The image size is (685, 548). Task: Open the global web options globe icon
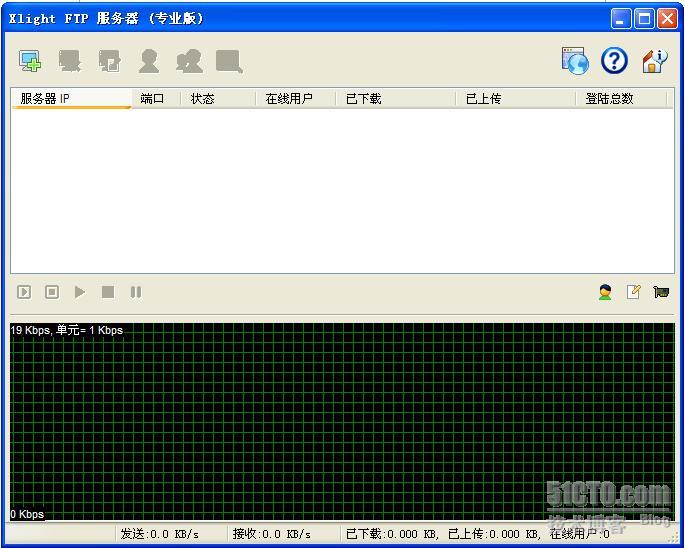coord(575,61)
